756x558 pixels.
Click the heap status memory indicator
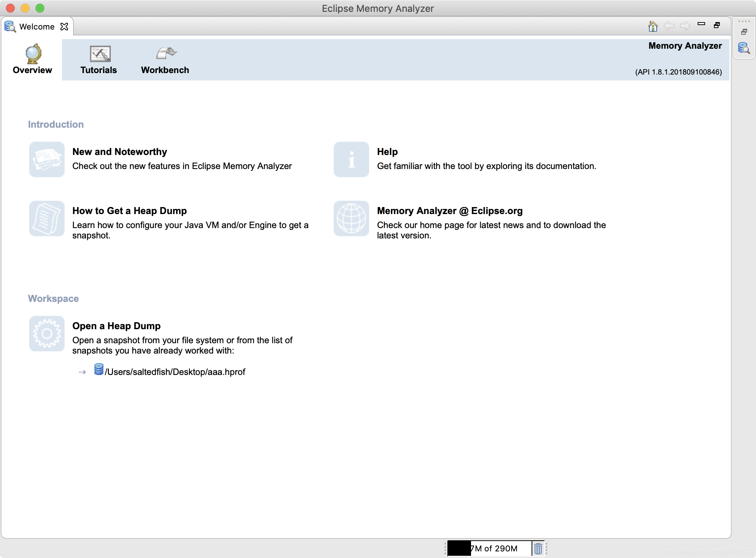(489, 548)
